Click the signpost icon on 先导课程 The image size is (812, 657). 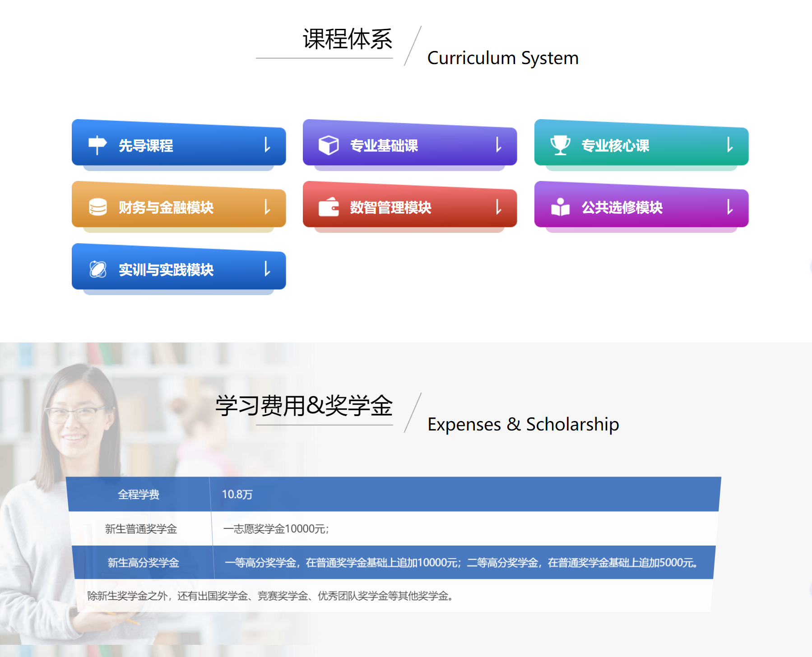pos(97,145)
